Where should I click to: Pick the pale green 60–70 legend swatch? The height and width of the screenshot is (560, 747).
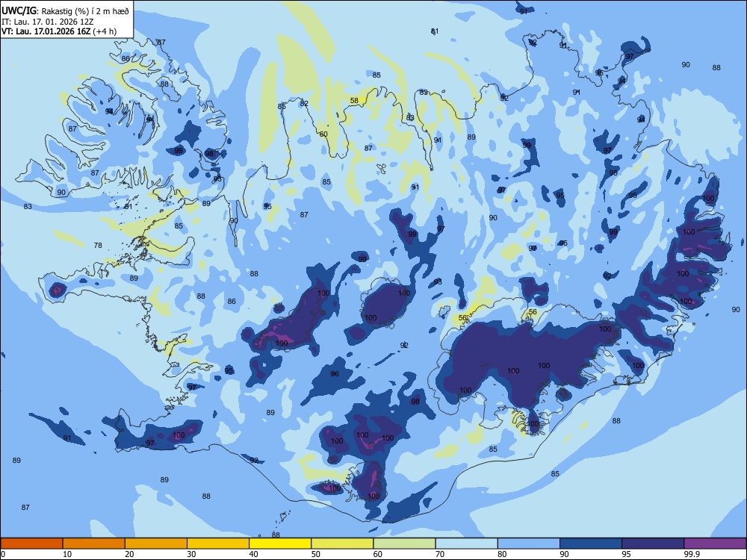404,544
